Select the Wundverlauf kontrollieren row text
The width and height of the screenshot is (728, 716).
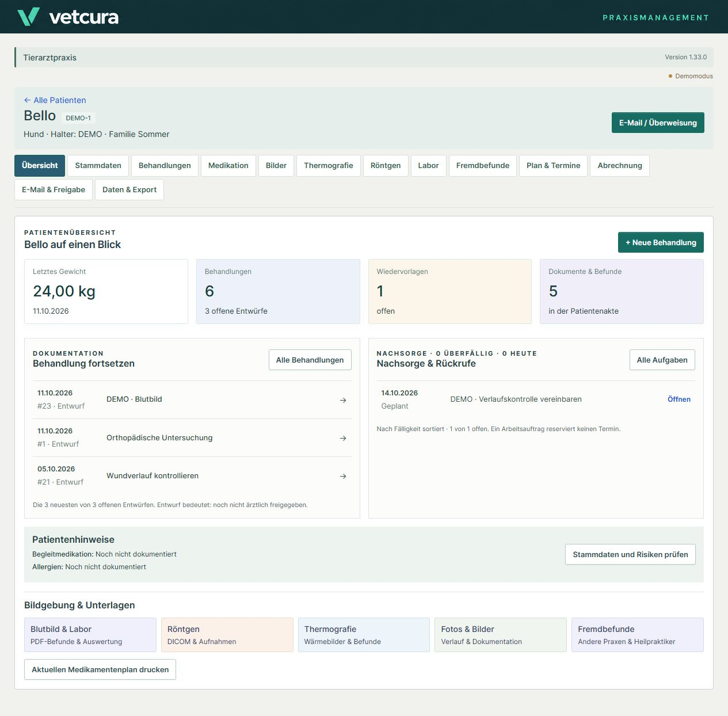tap(153, 476)
